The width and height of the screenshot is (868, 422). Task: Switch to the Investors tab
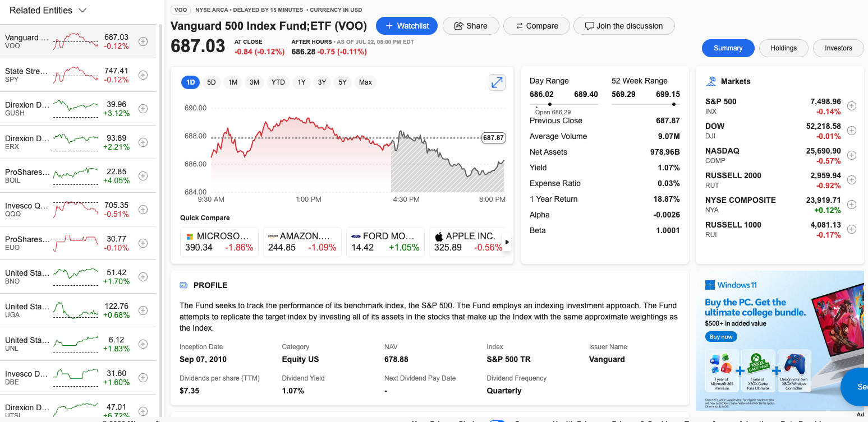(838, 48)
